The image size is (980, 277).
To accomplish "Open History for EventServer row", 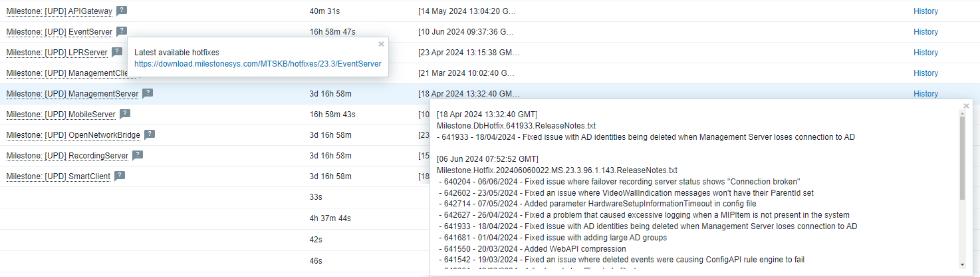I will click(x=925, y=32).
